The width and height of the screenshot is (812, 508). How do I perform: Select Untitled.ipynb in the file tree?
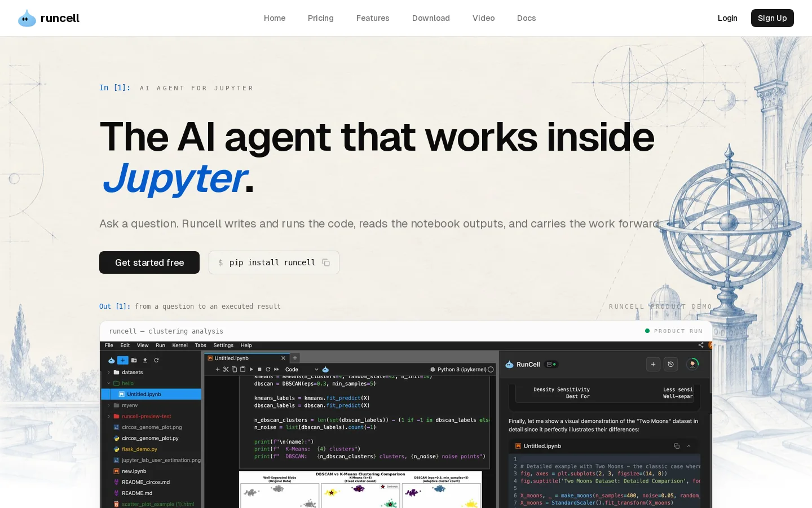point(151,394)
